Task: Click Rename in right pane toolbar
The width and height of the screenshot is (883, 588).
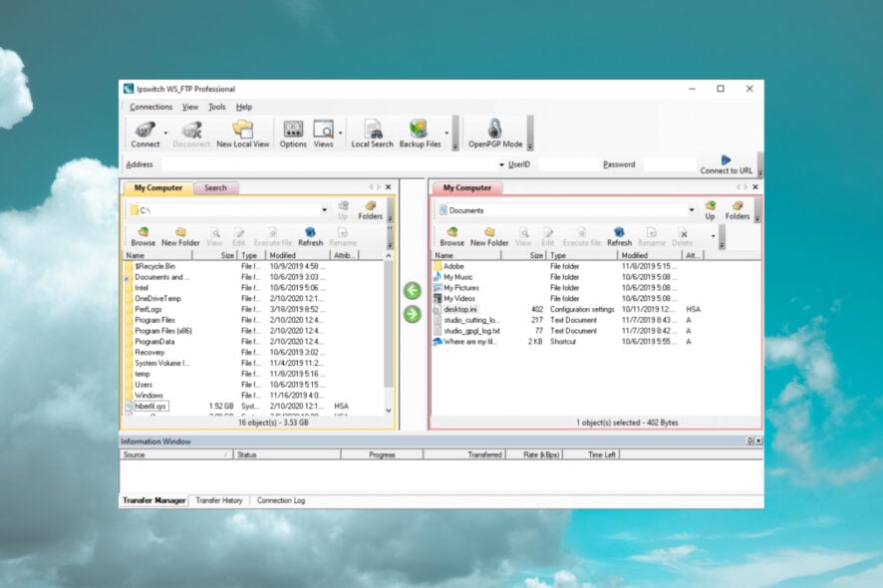Action: [x=652, y=236]
